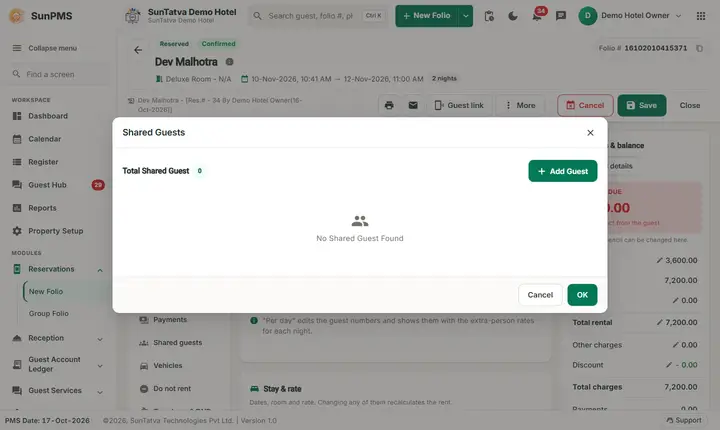Click the email envelope icon
Screen dimensions: 720x430
(413, 105)
